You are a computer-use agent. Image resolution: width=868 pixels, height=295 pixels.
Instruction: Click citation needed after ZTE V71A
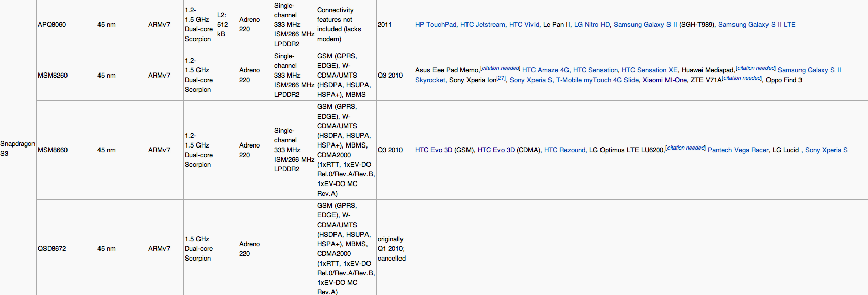[x=742, y=78]
